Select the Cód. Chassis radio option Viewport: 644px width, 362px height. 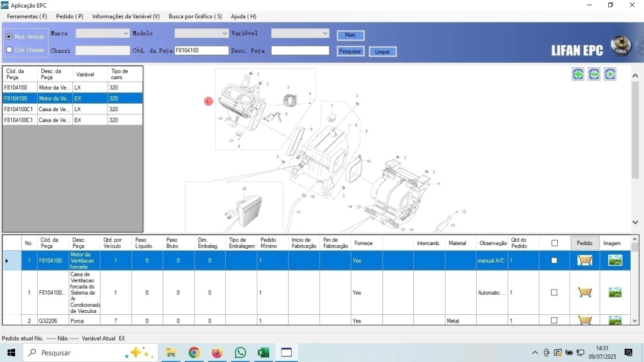tap(9, 50)
